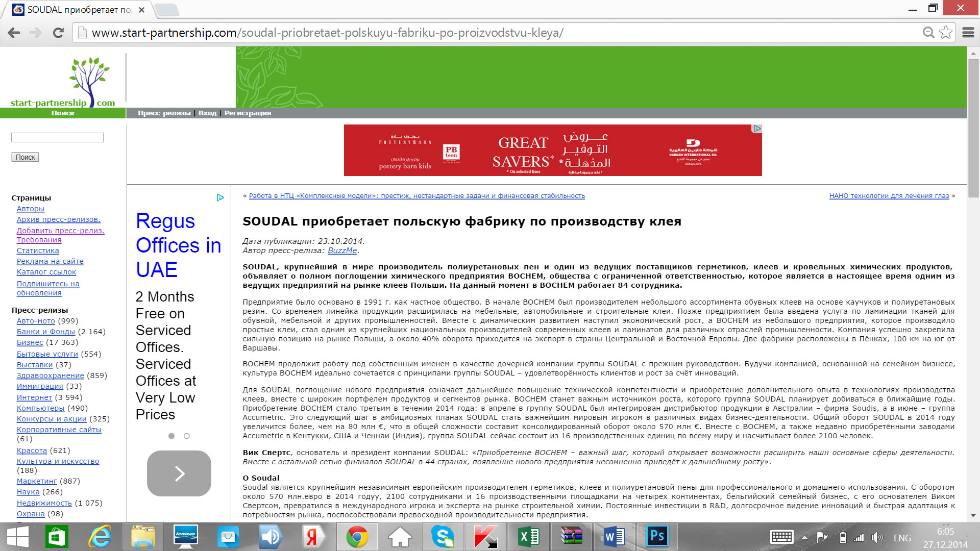Open the Иммиграция category
Image resolution: width=980 pixels, height=551 pixels.
pos(40,386)
